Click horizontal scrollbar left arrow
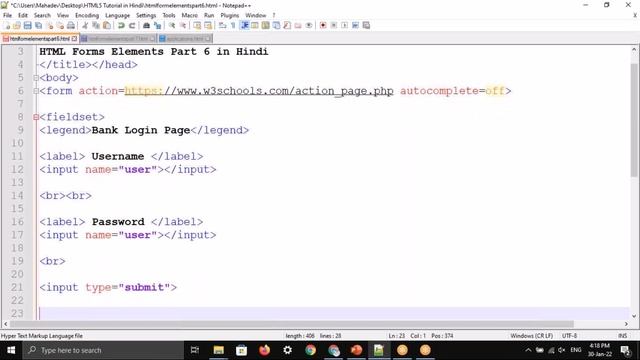640x360 pixels. (5, 324)
